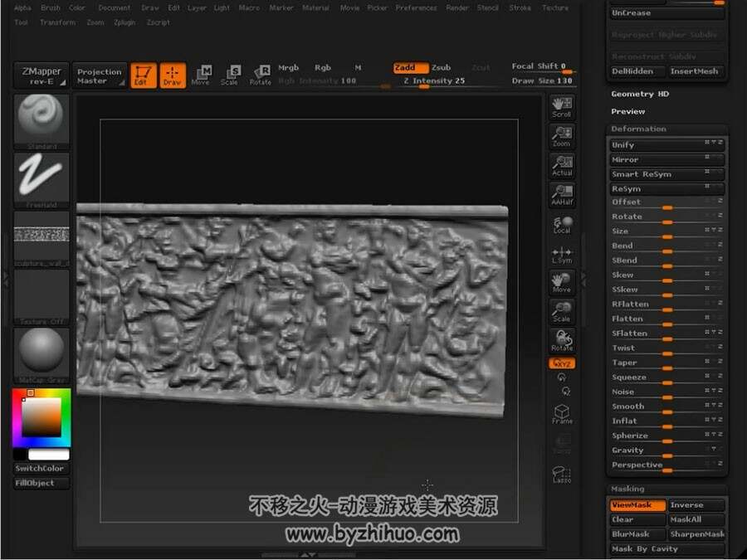Screen dimensions: 747x560
Task: Toggle Mrgb paint mode
Action: 288,68
